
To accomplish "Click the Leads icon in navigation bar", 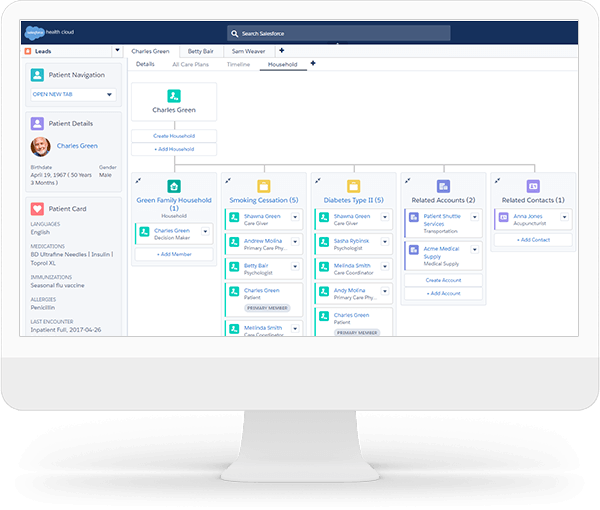I will (x=28, y=51).
